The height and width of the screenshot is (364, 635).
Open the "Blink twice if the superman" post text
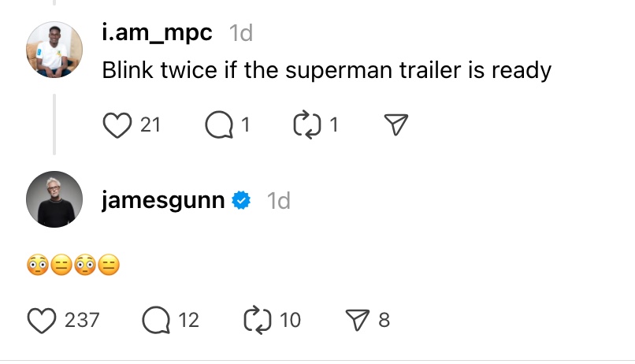click(326, 70)
